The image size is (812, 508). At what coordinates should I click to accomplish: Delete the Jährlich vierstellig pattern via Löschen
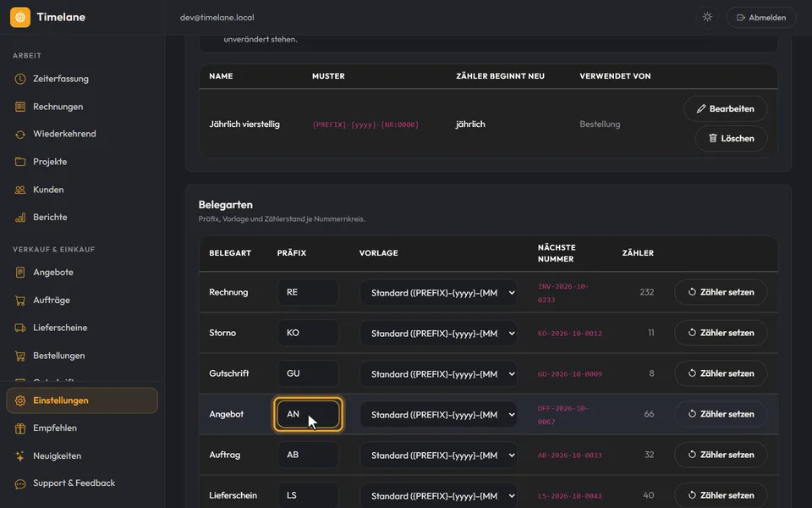coord(731,138)
